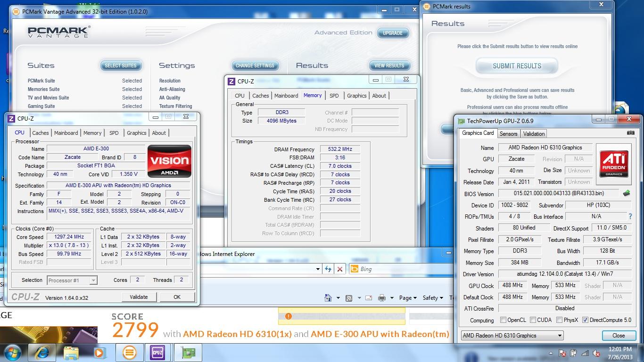Click the IE Home icon
This screenshot has height=362, width=644.
coord(328,297)
